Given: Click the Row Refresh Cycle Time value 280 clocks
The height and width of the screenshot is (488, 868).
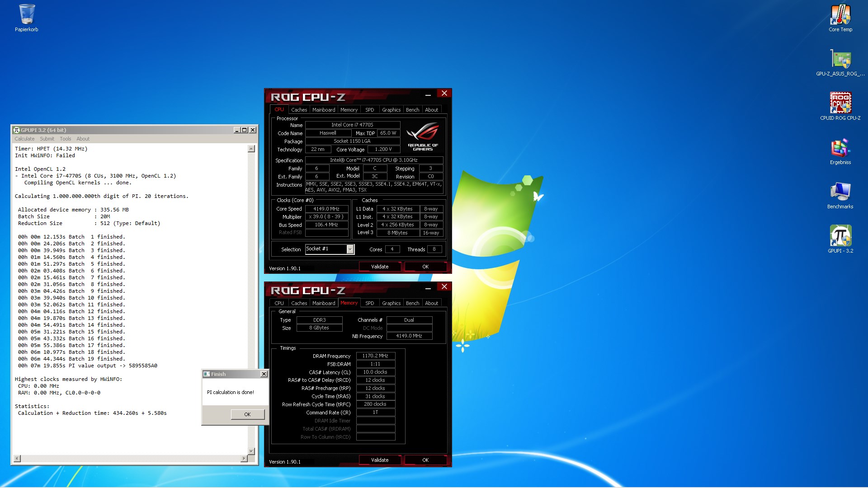Looking at the screenshot, I should coord(375,404).
